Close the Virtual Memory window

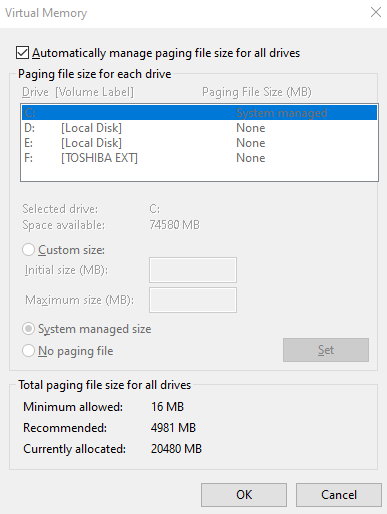pos(376,13)
